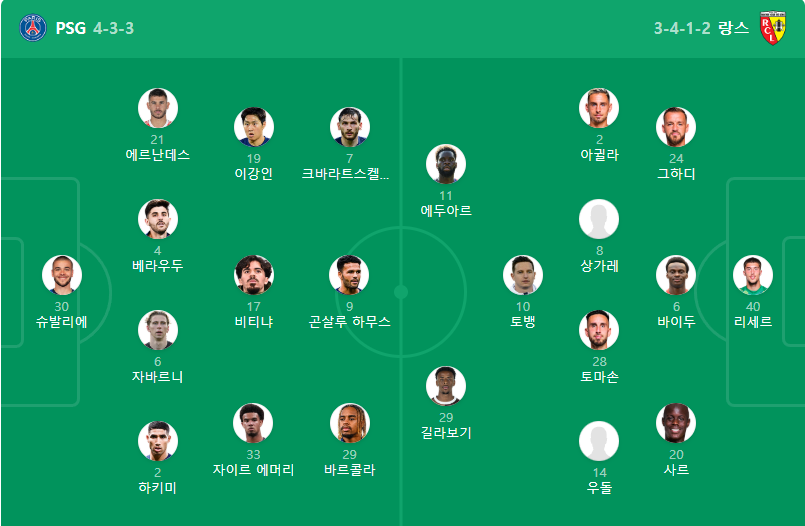Screen dimensions: 805x526
Task: Click the PSG team name text
Action: point(71,28)
